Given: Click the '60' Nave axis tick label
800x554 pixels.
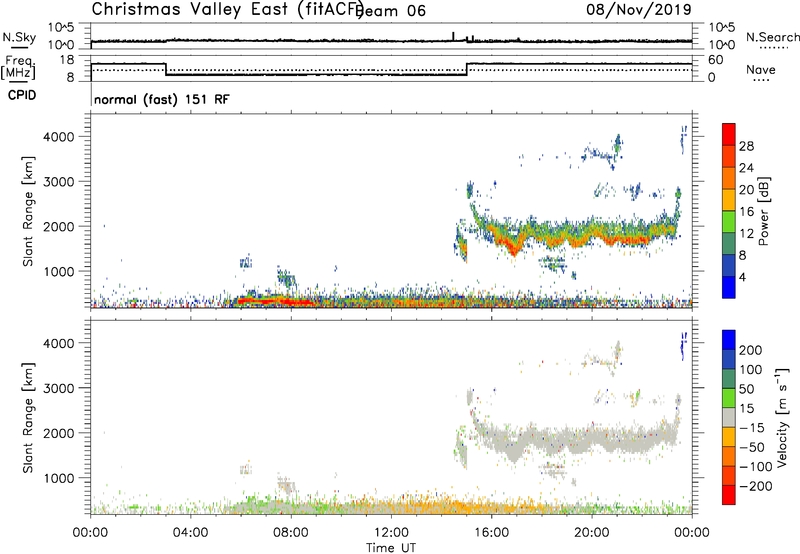Looking at the screenshot, I should point(716,60).
